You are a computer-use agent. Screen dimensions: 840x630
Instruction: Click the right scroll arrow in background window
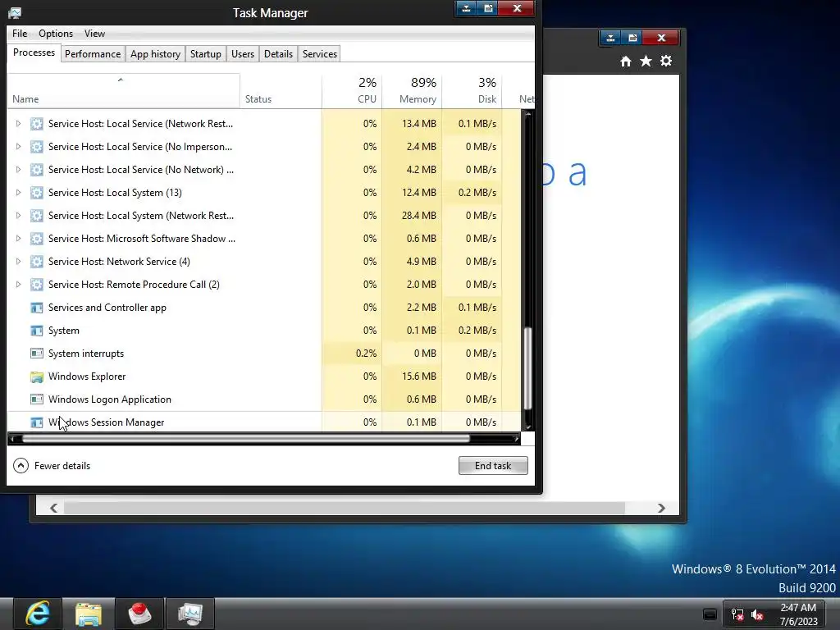662,508
